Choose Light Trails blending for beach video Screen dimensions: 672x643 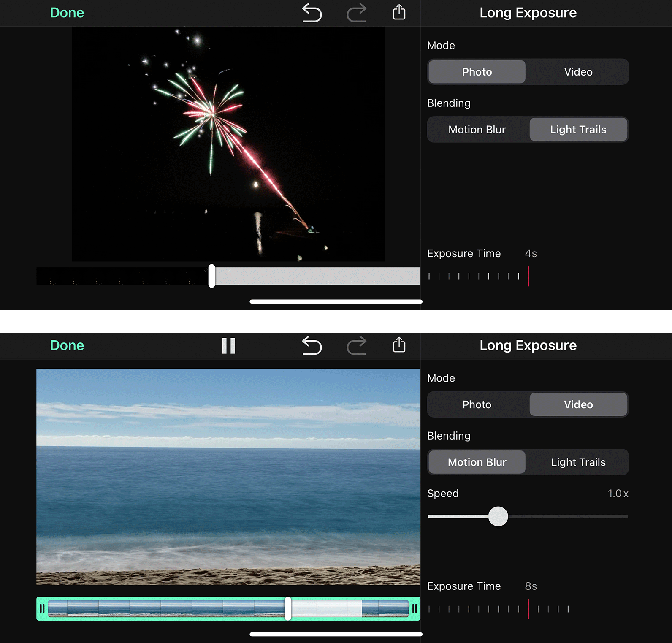click(x=578, y=462)
